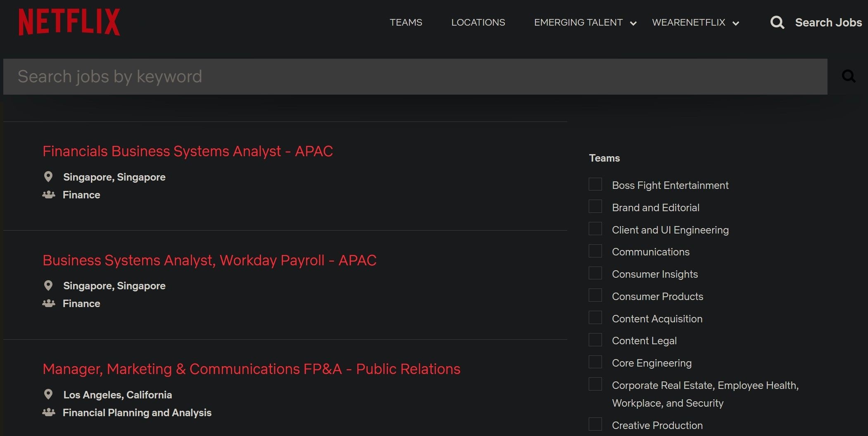
Task: Click location pin icon beside Los Angeles, California
Action: [x=48, y=395]
